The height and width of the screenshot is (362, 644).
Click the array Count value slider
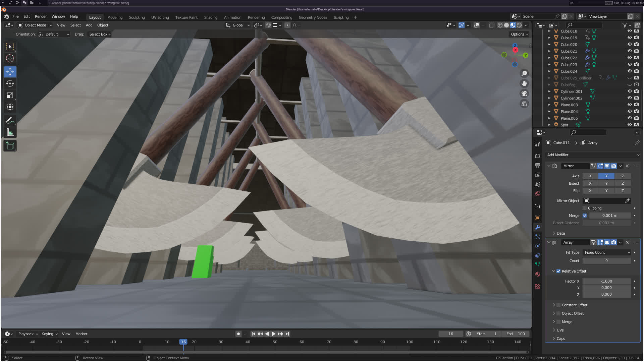[606, 261]
